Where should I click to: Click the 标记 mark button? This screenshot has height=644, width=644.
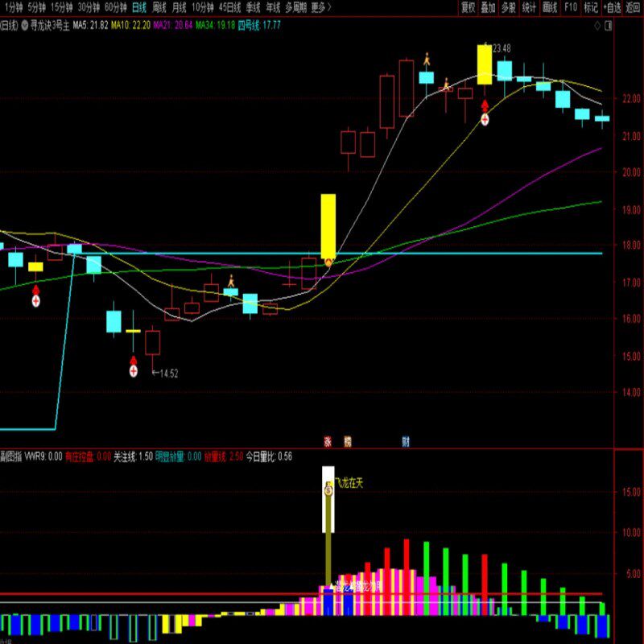[x=591, y=7]
